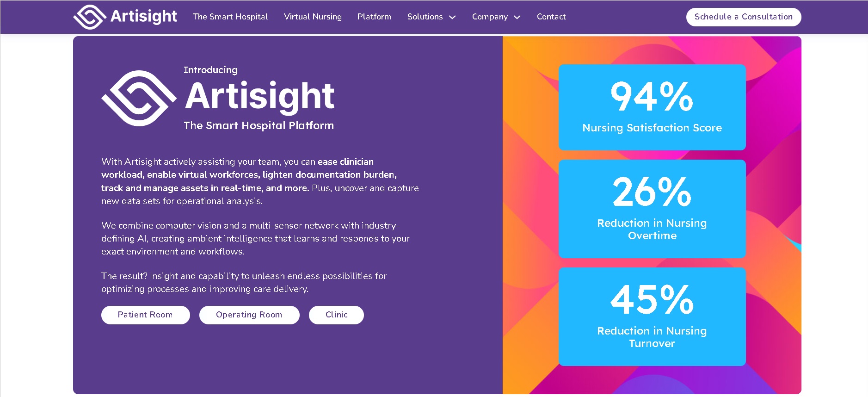Select the Operating Room button
Screen dimensions: 868x397
(249, 315)
